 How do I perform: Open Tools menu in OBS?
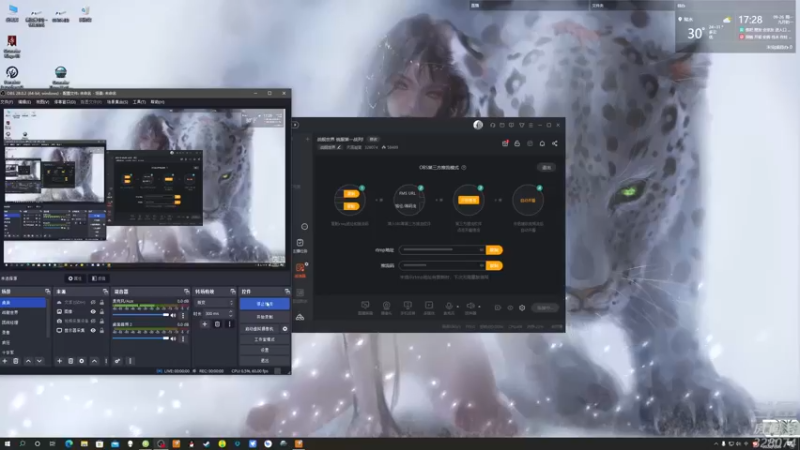pos(139,102)
